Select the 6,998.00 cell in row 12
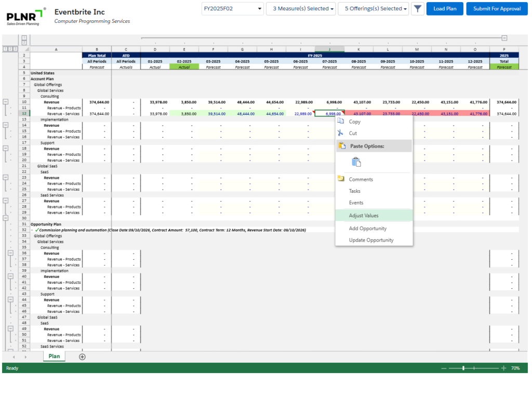The image size is (532, 398). (x=329, y=114)
